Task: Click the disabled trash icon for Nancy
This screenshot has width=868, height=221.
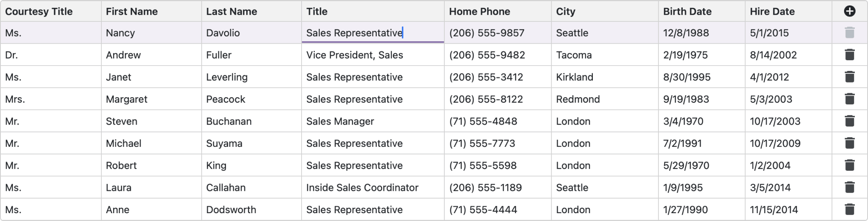Action: point(849,33)
